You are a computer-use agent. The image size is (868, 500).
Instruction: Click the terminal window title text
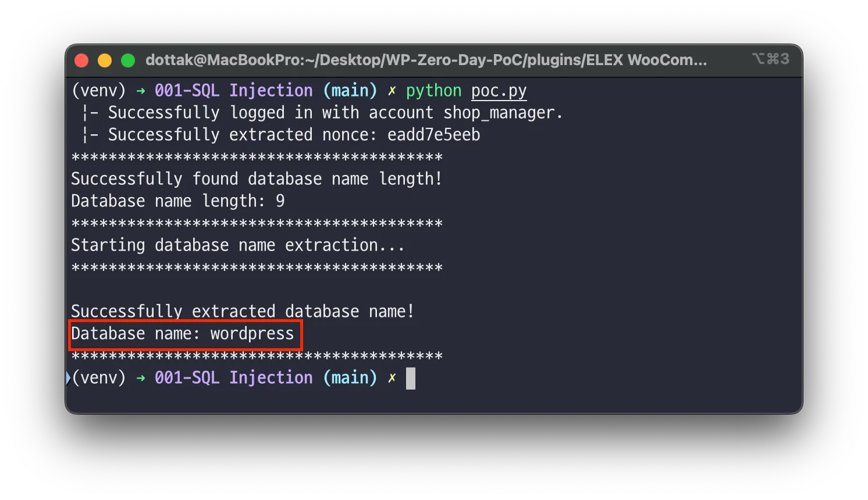[426, 60]
